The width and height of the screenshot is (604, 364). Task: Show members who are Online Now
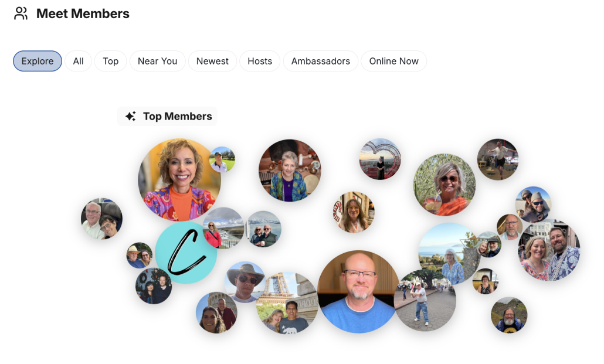pyautogui.click(x=393, y=61)
